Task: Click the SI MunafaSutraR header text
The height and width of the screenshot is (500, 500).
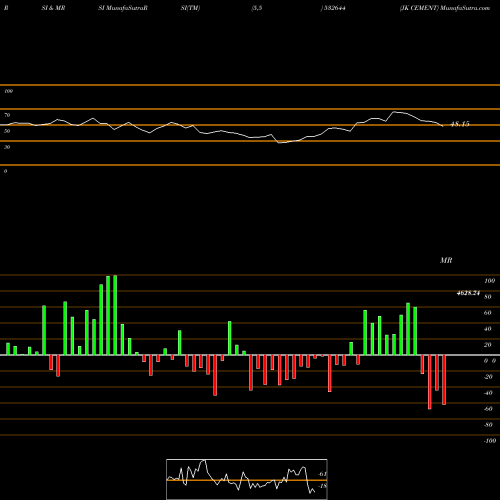Action: tap(123, 8)
